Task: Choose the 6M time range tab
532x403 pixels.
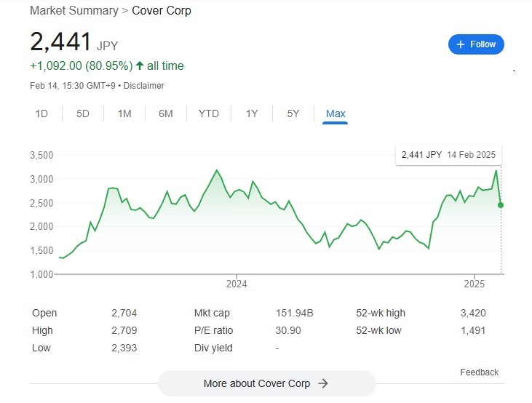Action: tap(166, 113)
